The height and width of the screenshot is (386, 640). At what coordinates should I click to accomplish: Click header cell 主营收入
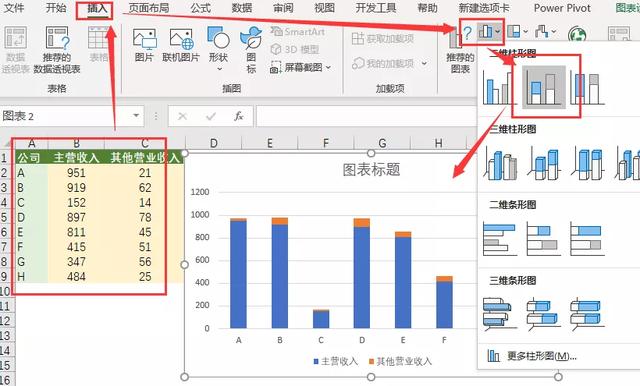click(76, 158)
